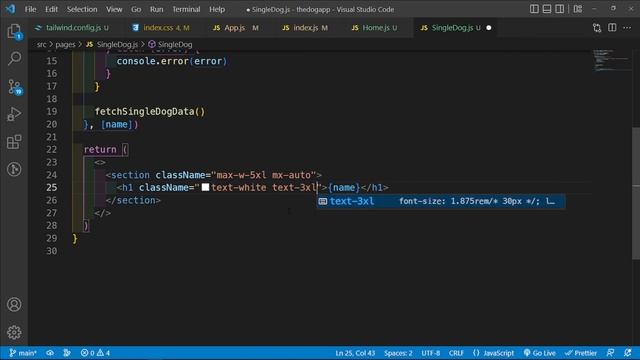Image resolution: width=640 pixels, height=360 pixels.
Task: Click the {name} expression on line 25
Action: (x=344, y=188)
